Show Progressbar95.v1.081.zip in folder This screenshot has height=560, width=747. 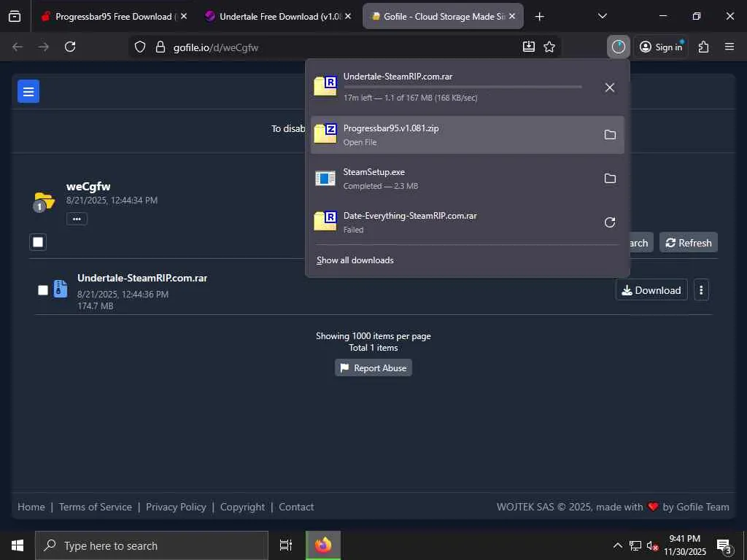pyautogui.click(x=610, y=135)
